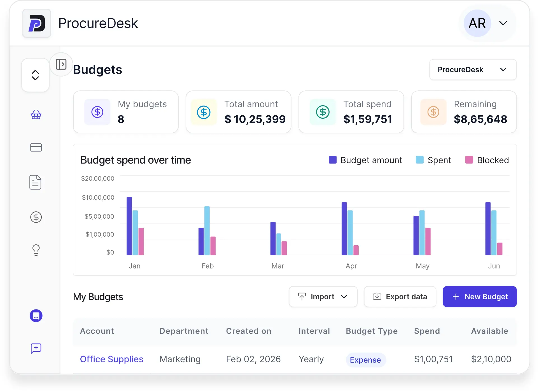539x392 pixels.
Task: Click the May blocked bar
Action: (428, 241)
